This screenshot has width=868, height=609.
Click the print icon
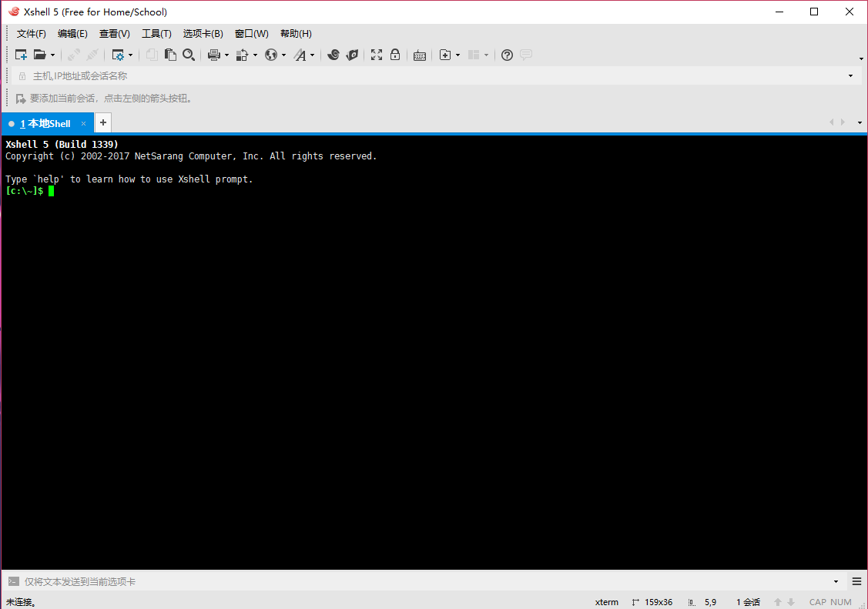click(x=213, y=55)
